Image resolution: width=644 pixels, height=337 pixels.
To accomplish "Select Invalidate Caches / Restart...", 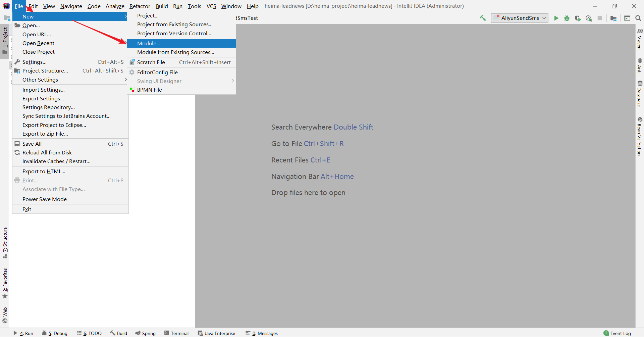I will (x=70, y=161).
